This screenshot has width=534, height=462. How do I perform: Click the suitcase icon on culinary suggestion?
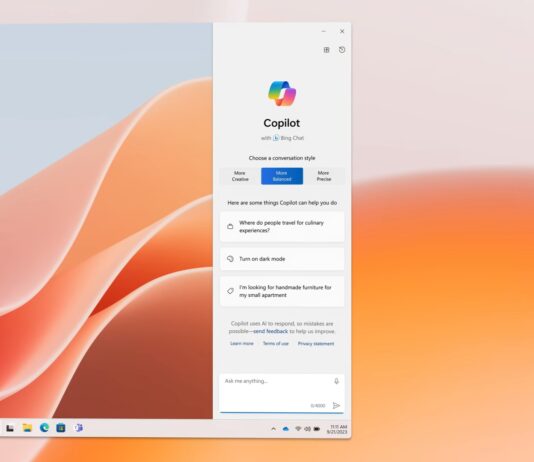[230, 226]
